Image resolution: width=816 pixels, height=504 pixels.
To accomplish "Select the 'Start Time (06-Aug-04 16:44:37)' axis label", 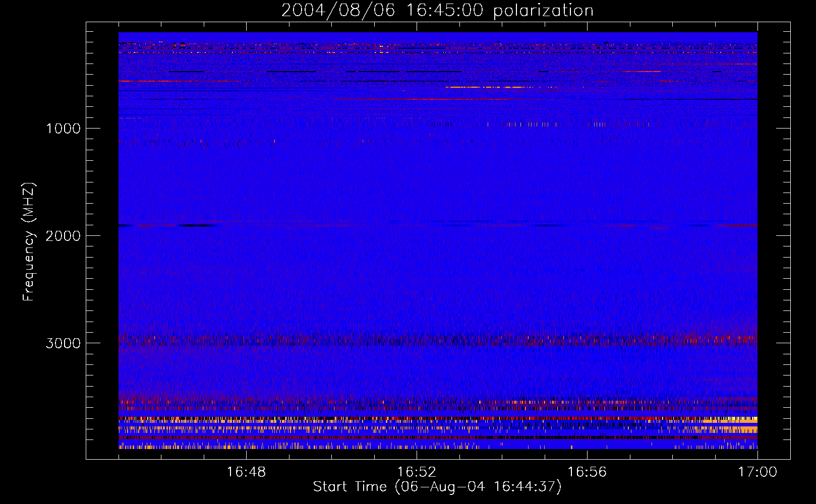I will tap(437, 487).
